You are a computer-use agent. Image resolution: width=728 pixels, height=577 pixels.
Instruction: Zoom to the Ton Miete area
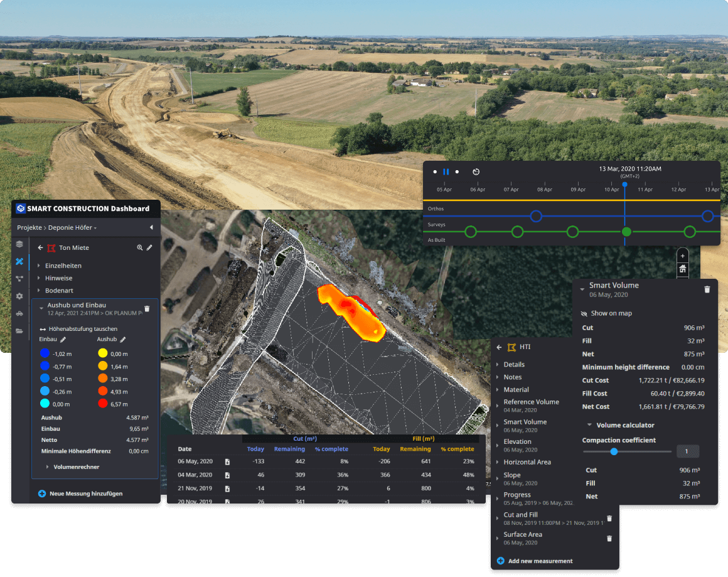140,247
